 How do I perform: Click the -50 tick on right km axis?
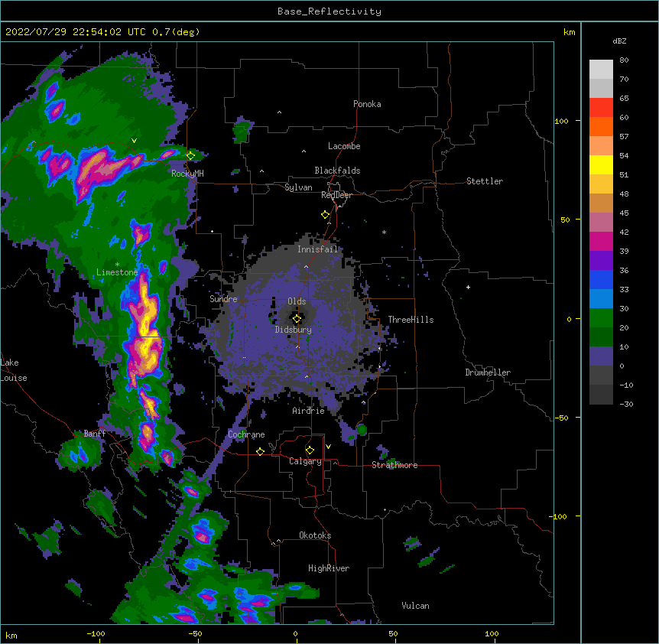pyautogui.click(x=561, y=418)
